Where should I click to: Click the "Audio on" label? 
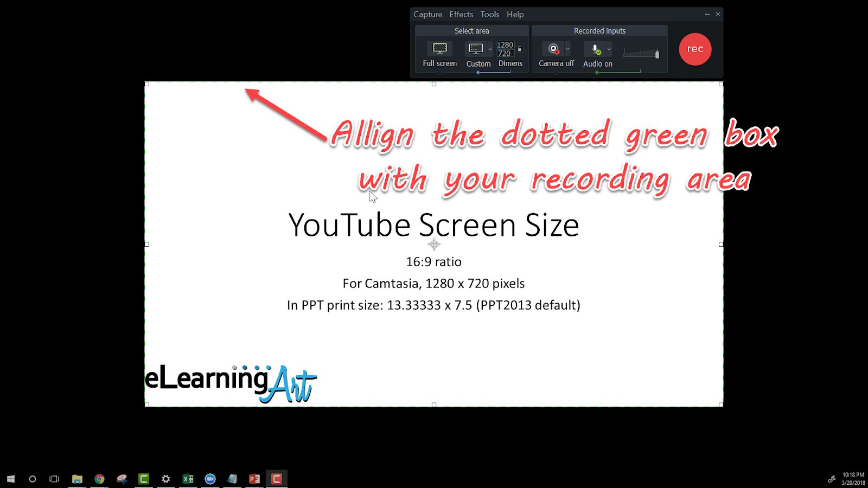click(598, 64)
